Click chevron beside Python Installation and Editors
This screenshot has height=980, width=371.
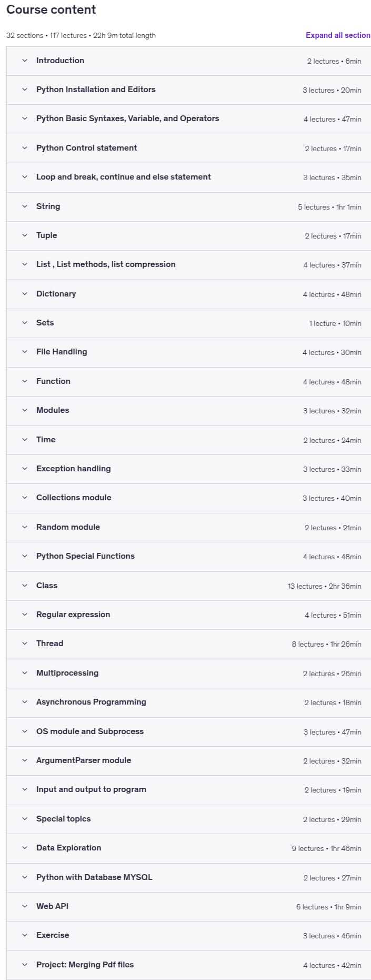[25, 90]
